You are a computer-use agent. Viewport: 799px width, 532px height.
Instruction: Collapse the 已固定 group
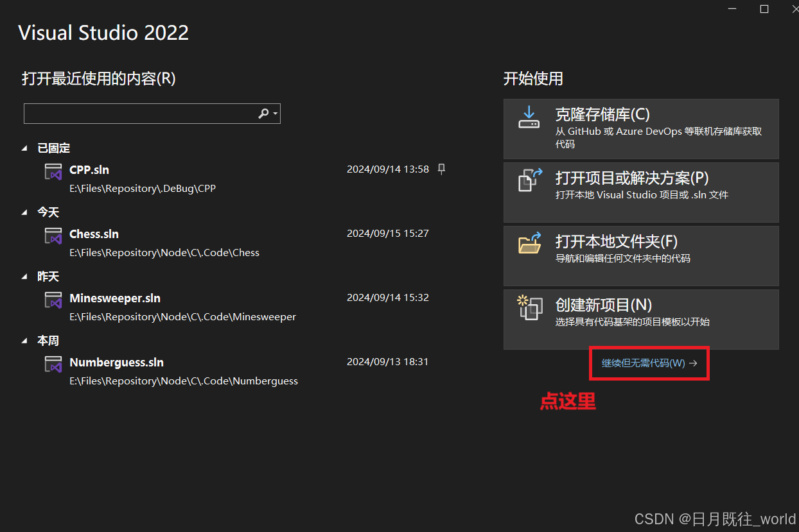point(24,148)
